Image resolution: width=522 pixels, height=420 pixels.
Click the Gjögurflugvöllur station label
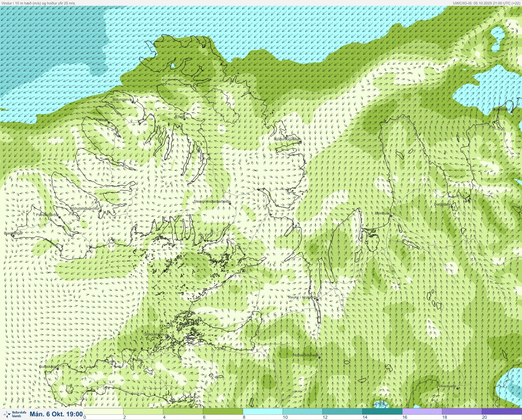pyautogui.click(x=287, y=139)
